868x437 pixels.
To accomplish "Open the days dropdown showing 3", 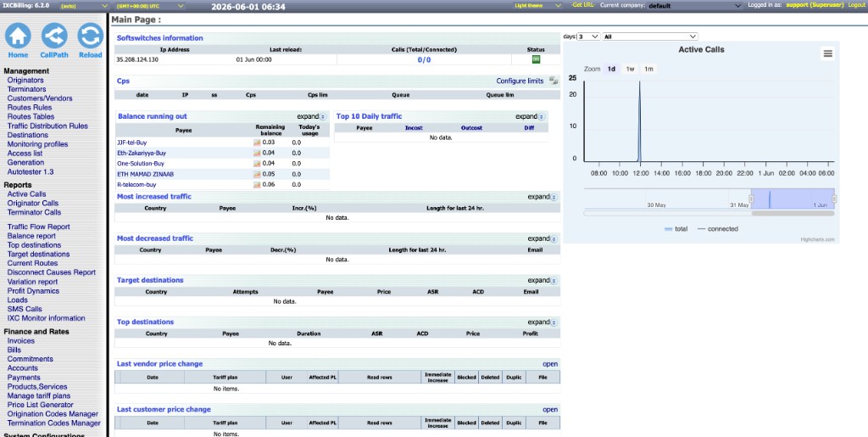I will [x=588, y=36].
